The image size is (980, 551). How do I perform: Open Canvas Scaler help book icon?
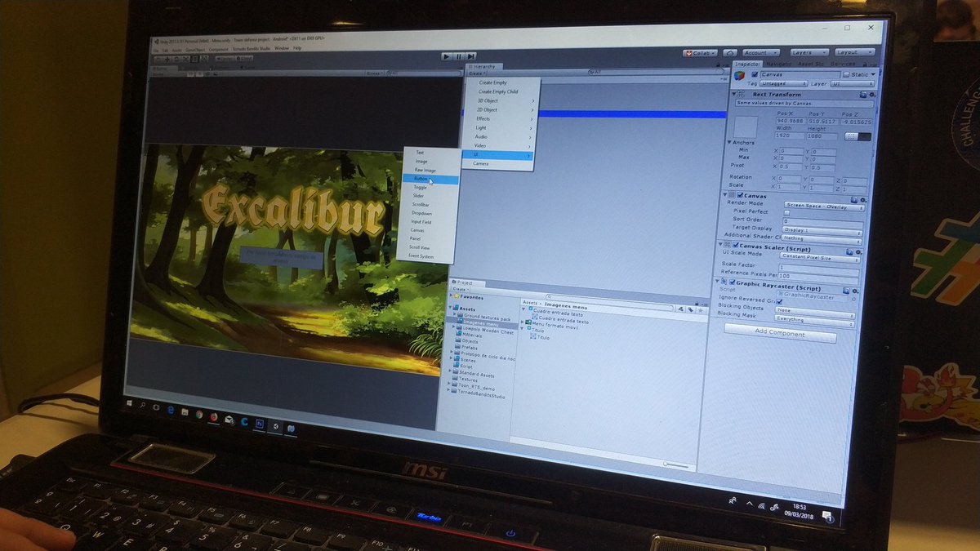click(849, 251)
